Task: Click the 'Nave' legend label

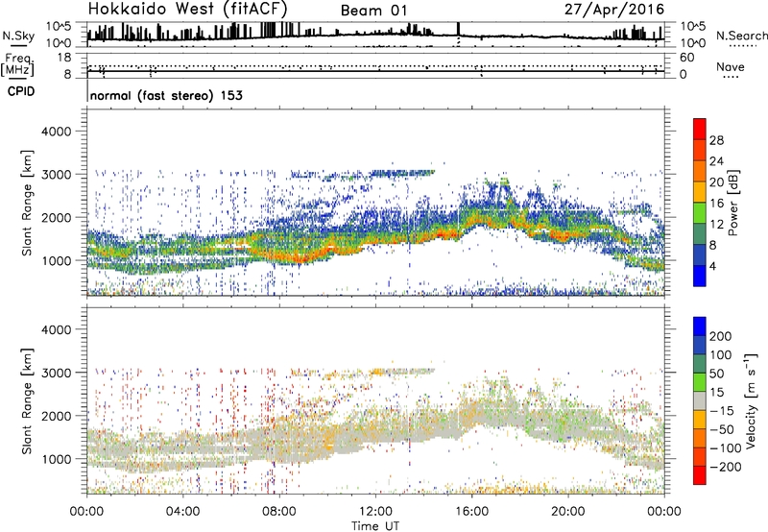Action: click(731, 67)
